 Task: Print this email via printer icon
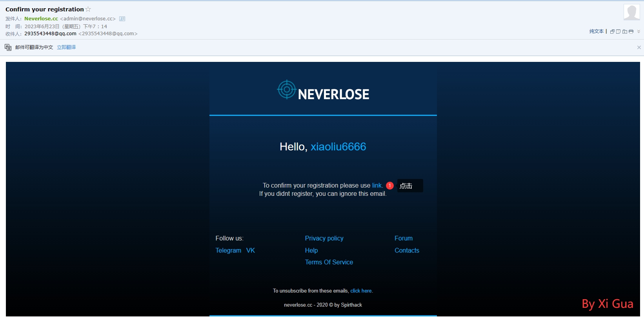(631, 32)
